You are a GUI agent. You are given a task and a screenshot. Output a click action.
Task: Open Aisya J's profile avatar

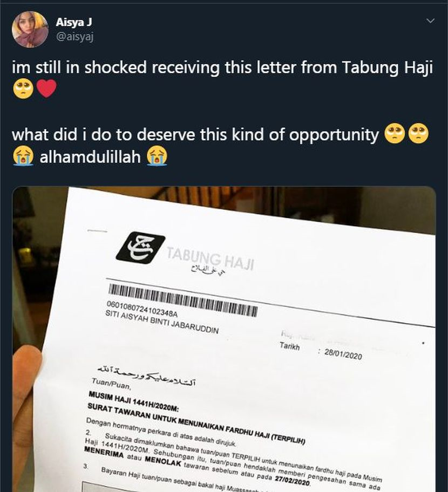(30, 30)
